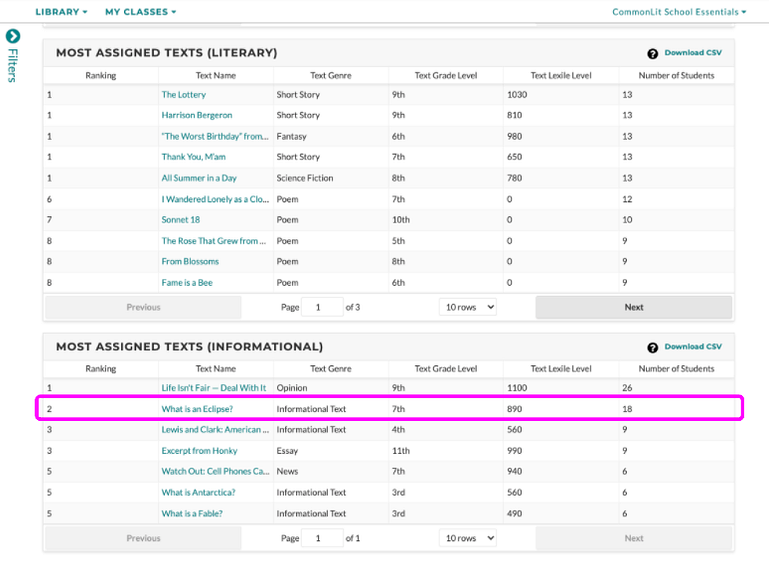This screenshot has width=769, height=564.
Task: Open What is an Eclipse? link
Action: [197, 409]
